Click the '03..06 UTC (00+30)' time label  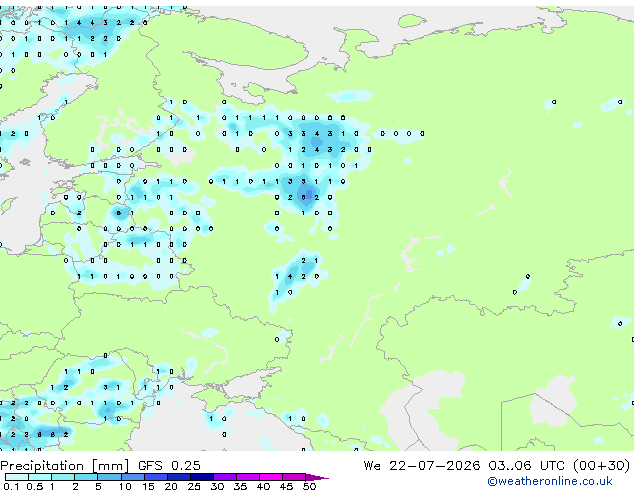click(559, 466)
